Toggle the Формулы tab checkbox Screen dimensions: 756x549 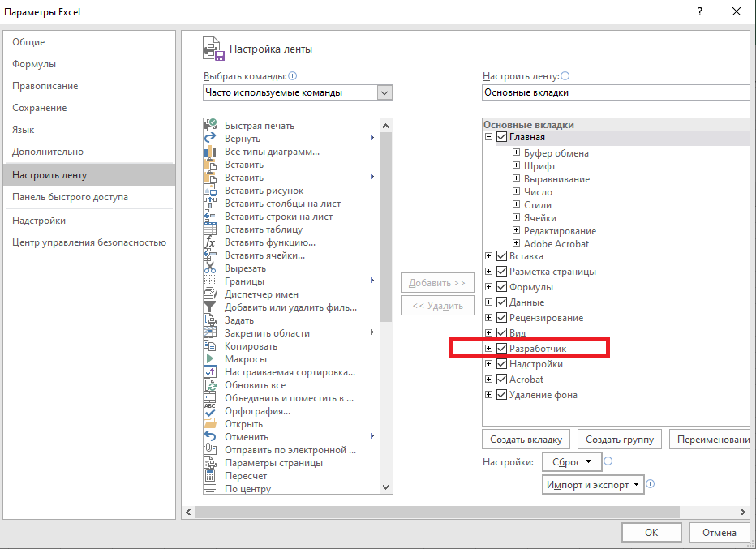501,287
